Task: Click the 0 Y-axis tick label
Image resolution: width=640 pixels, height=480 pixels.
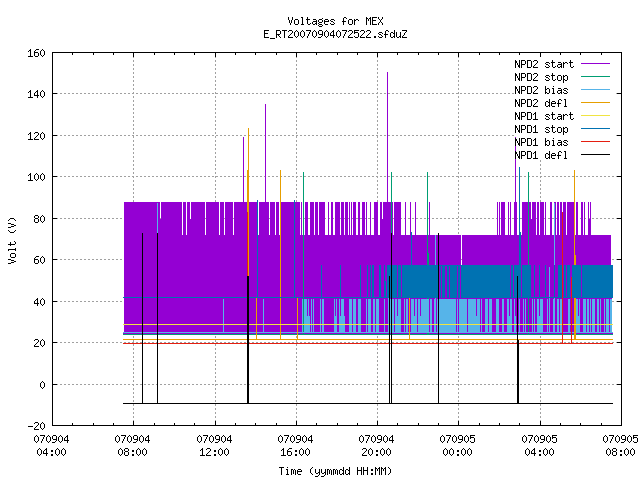Action: click(42, 385)
